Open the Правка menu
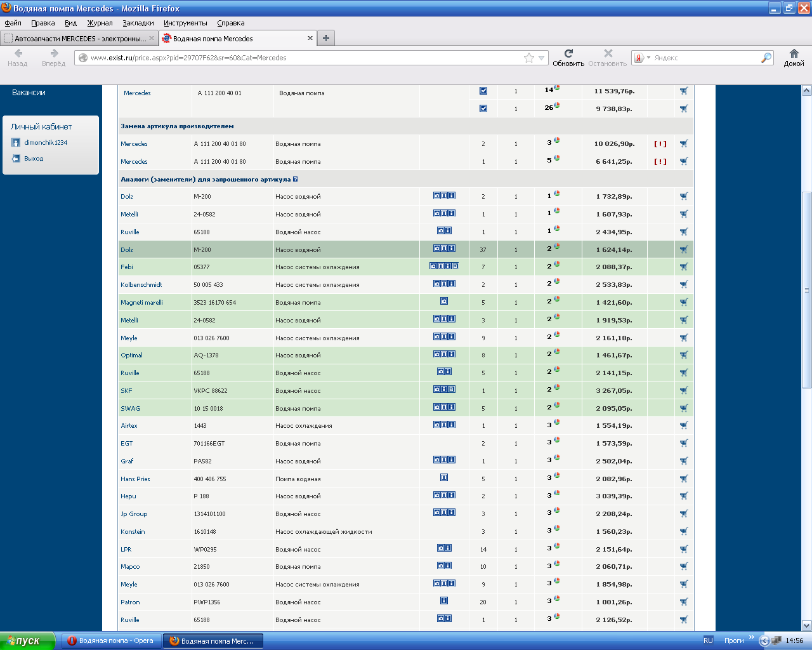The image size is (812, 650). (x=43, y=23)
